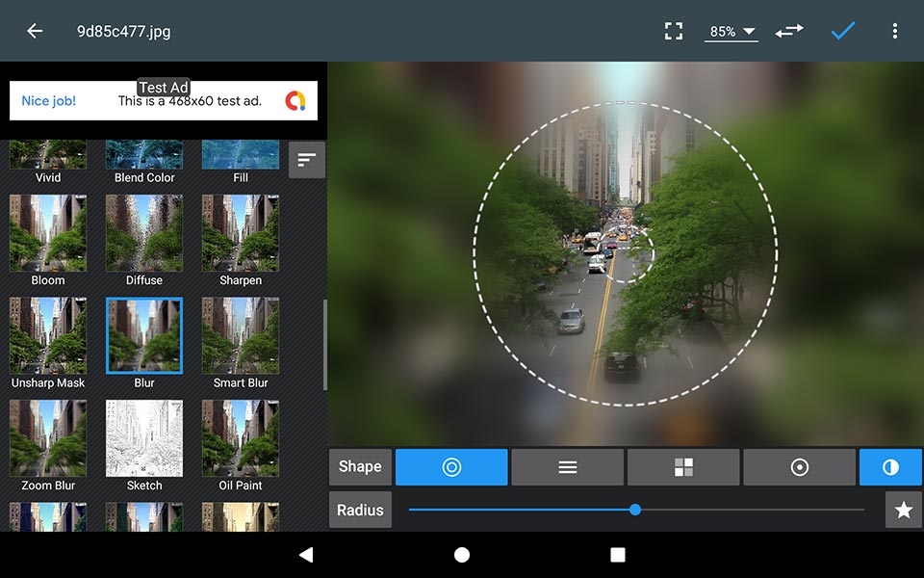Screen dimensions: 924x578
Task: Choose the tile blur shape option
Action: click(x=683, y=467)
